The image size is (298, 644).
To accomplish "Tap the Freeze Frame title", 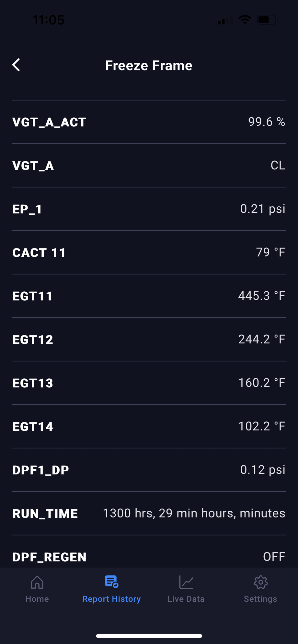I will [149, 66].
